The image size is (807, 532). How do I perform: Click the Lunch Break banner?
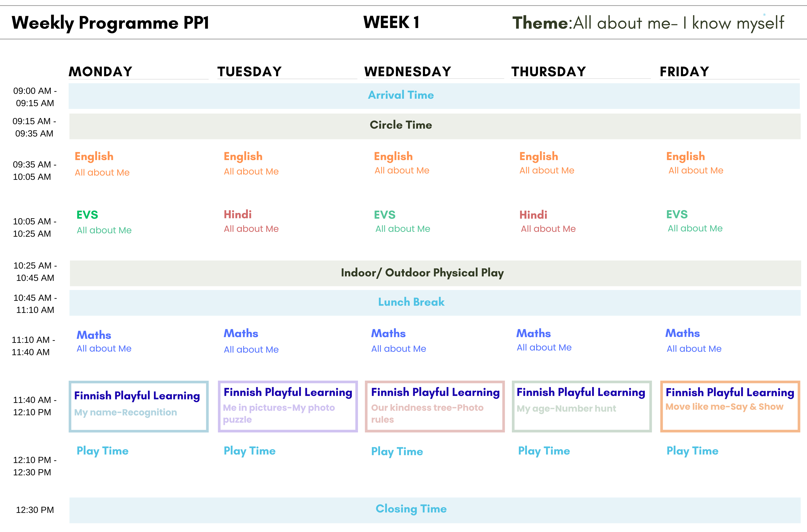coord(411,302)
